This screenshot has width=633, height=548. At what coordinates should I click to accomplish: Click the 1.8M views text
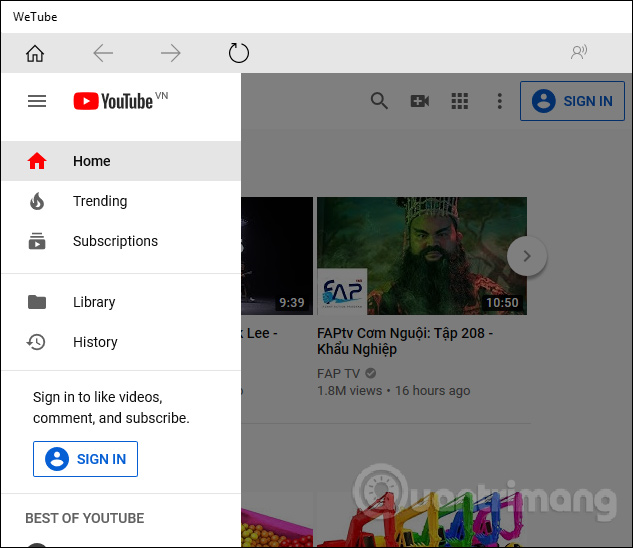click(x=349, y=391)
